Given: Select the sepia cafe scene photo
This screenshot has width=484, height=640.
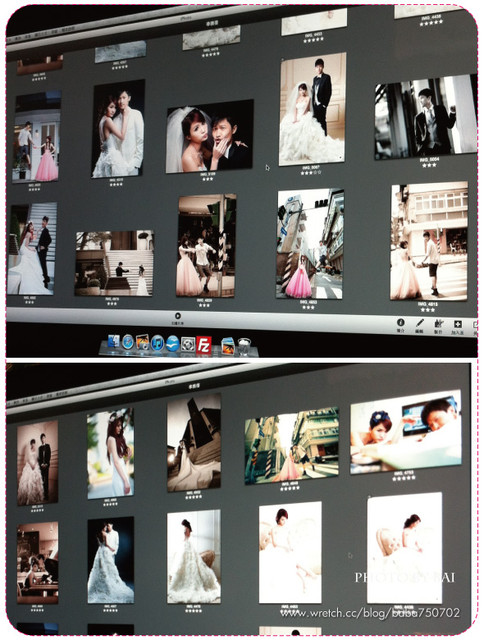Looking at the screenshot, I should (x=38, y=563).
